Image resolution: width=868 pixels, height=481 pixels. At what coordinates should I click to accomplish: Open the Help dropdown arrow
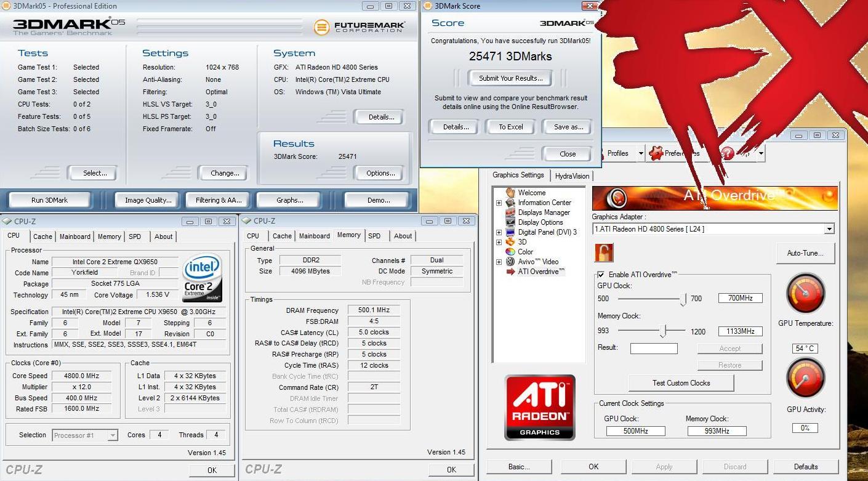point(761,153)
